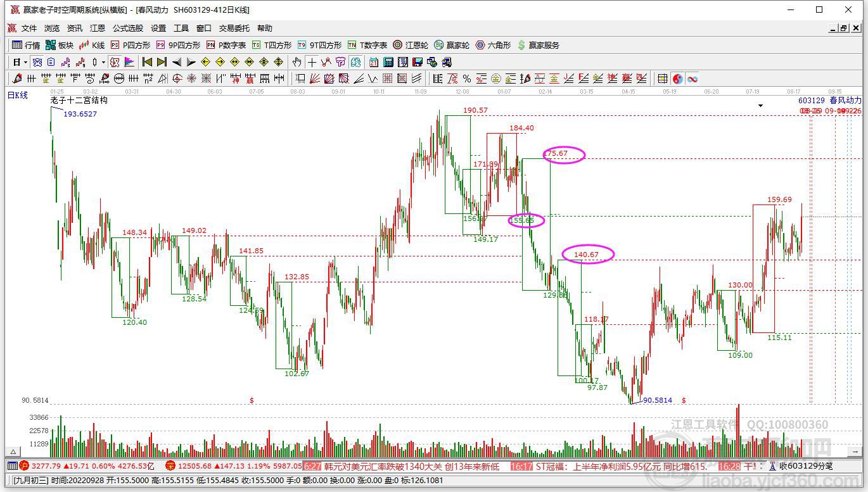Image resolution: width=868 pixels, height=492 pixels.
Task: Open the 9T四方形 tool
Action: click(319, 45)
